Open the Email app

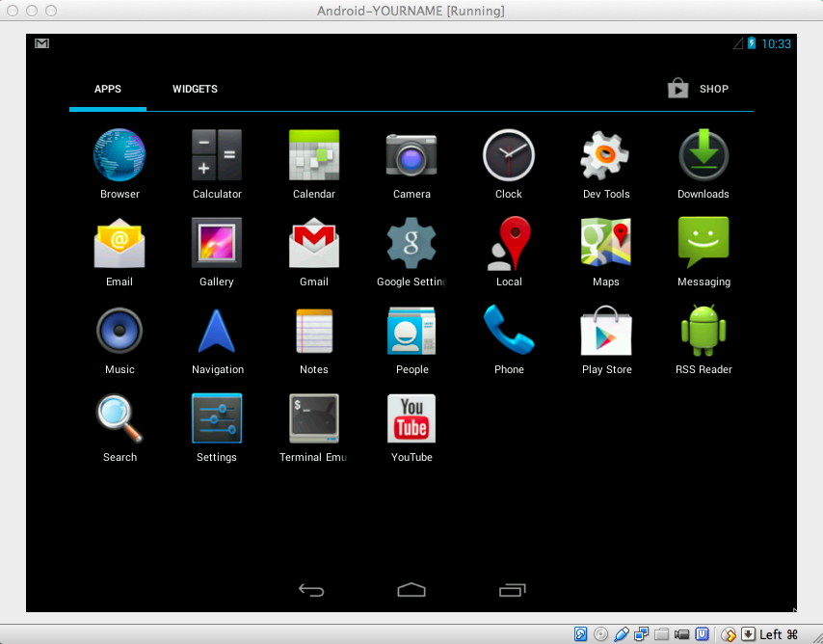click(119, 253)
